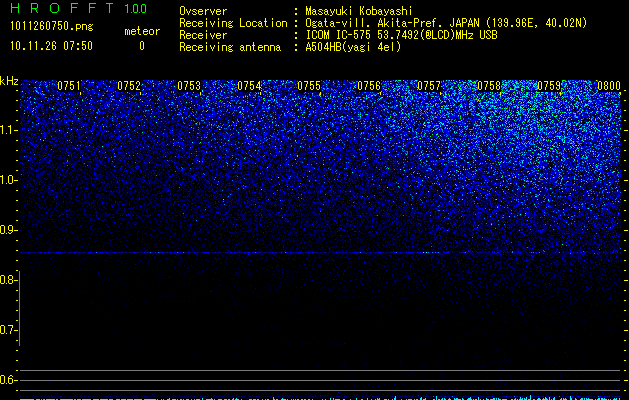Image resolution: width=629 pixels, height=400 pixels.
Task: Click the Ogata-vill. Akita-Pref. JAPAN location text
Action: point(446,23)
